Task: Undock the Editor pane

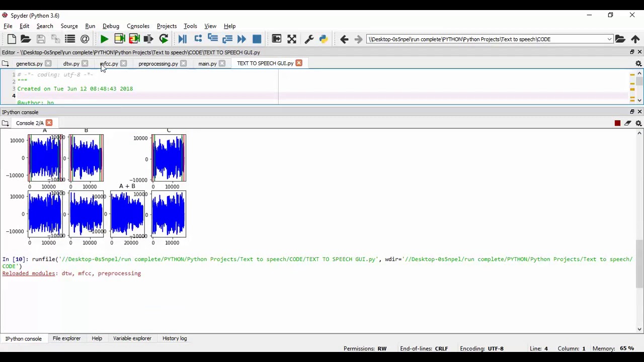Action: pyautogui.click(x=632, y=52)
